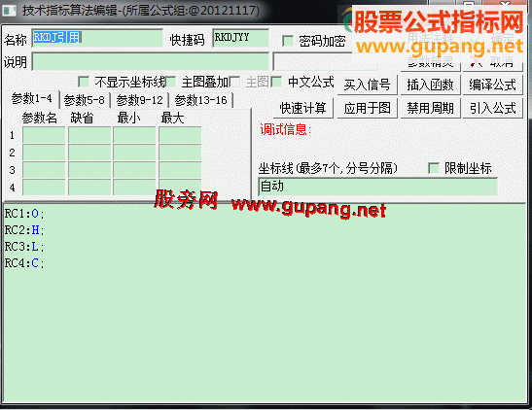Click the 参数精灵 button
The width and height of the screenshot is (532, 410).
pyautogui.click(x=430, y=62)
